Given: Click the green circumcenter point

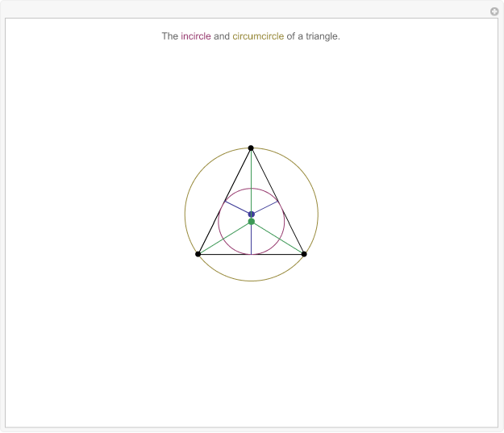Looking at the screenshot, I should [251, 221].
